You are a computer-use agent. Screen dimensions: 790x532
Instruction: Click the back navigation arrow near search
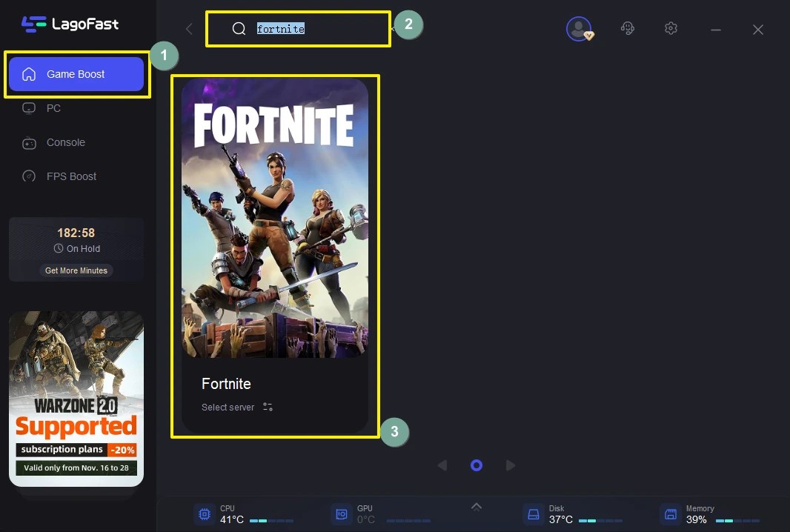pyautogui.click(x=189, y=28)
